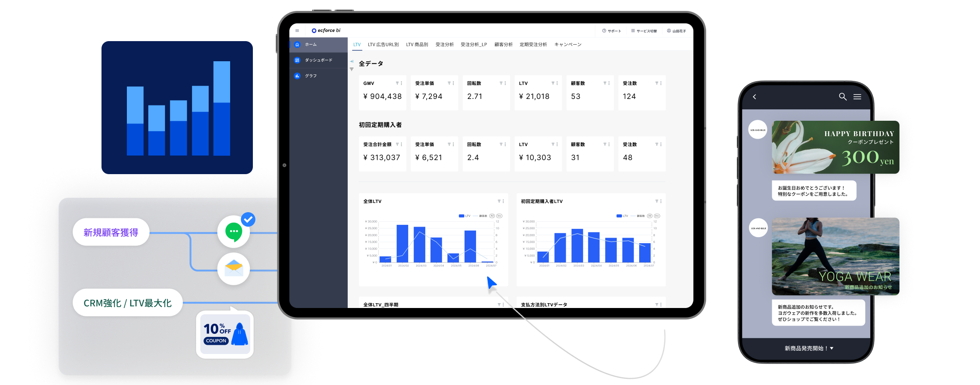Open the phone's hamburger menu icon
The image size is (980, 385).
click(x=857, y=97)
